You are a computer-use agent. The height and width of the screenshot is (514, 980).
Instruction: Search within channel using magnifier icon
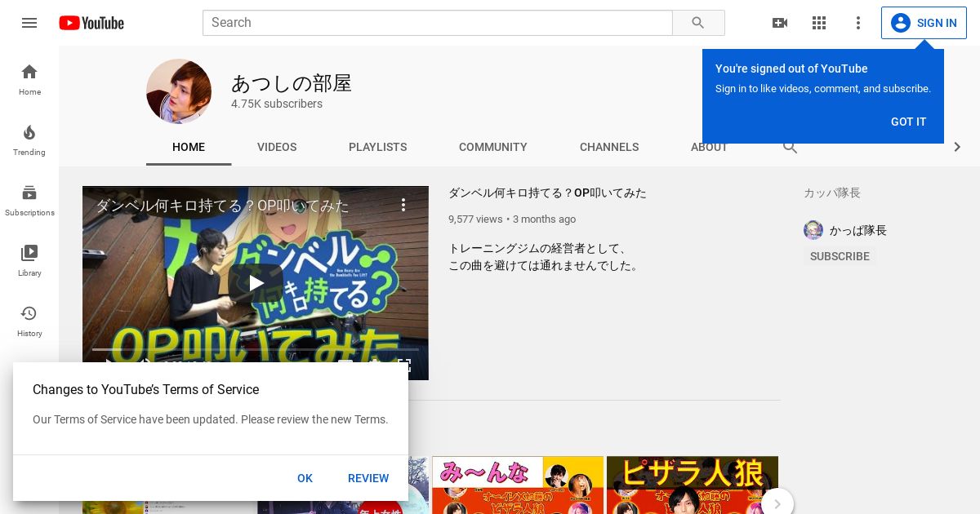pos(790,147)
